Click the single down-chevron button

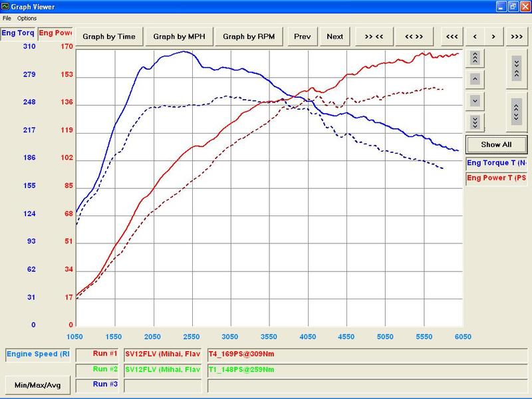tap(475, 101)
